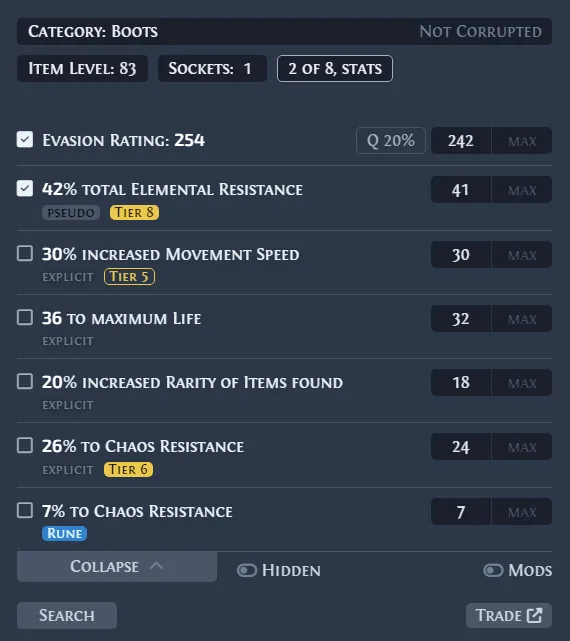Tick the Rarity of Items found checkbox
570x641 pixels.
click(x=25, y=381)
